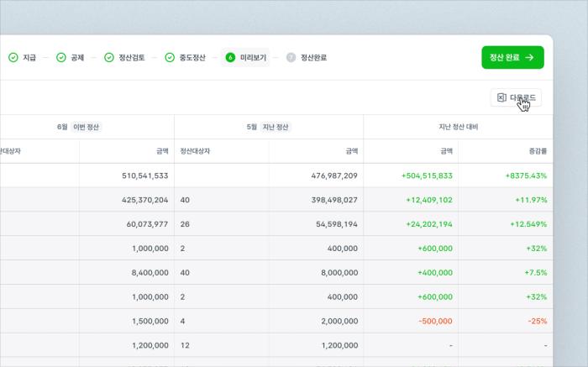Click the checkmark icon next to 중도정산
Viewport: 588px width, 367px height.
point(170,57)
